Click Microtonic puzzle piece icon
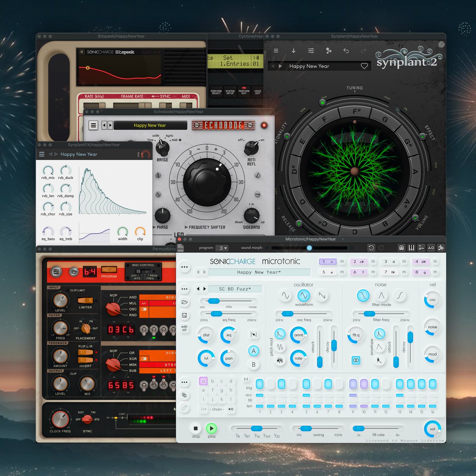This screenshot has width=476, height=476. tap(441, 248)
